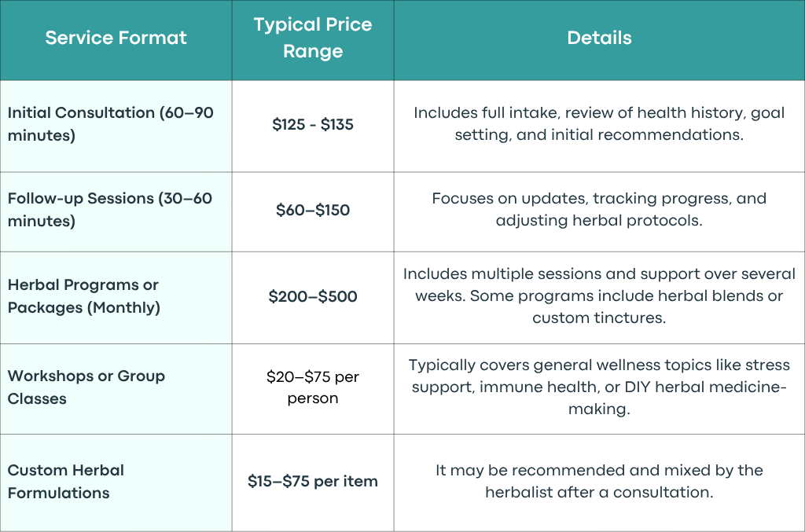Select Herbal Programs or Packages label
Screen dimensions: 805x532
coord(83,296)
